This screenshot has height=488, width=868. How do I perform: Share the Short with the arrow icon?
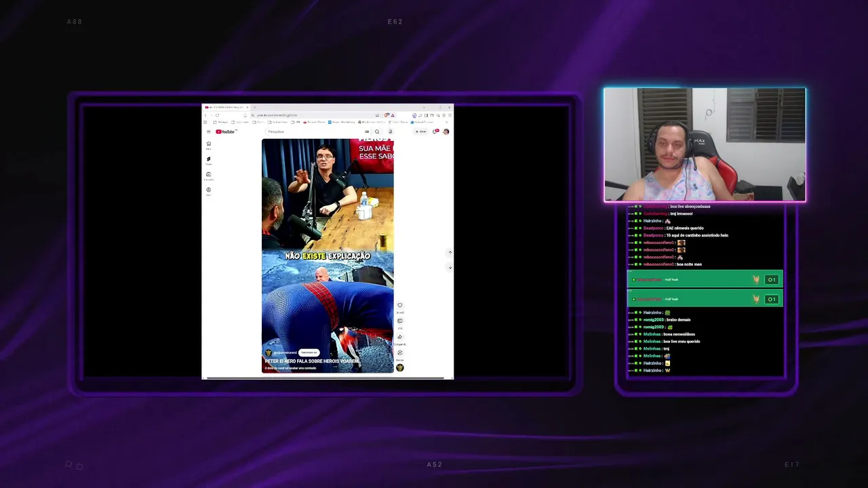point(399,337)
